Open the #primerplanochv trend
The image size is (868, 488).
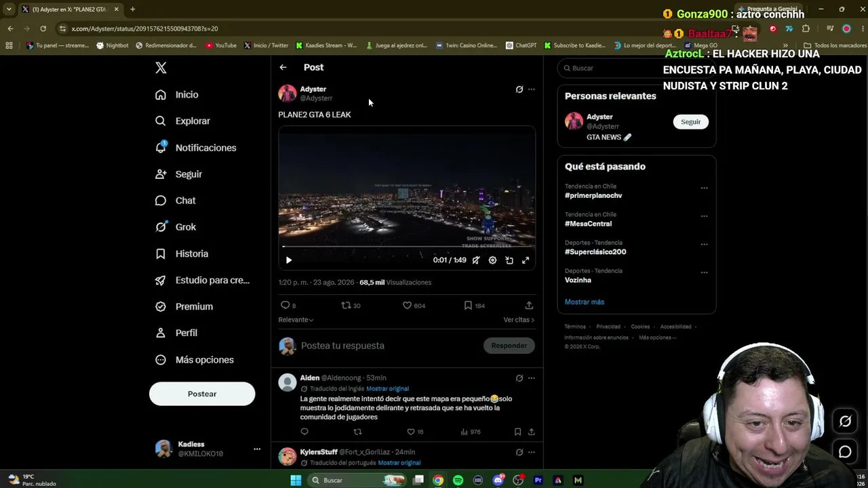click(593, 195)
